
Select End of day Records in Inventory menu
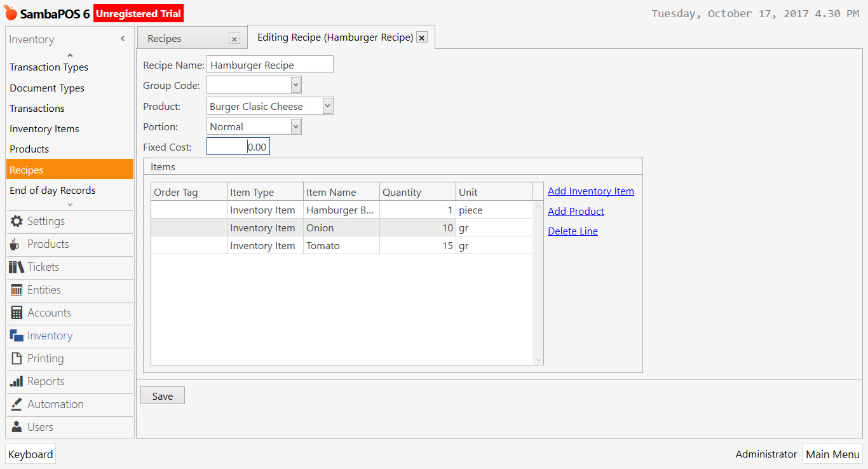(52, 190)
